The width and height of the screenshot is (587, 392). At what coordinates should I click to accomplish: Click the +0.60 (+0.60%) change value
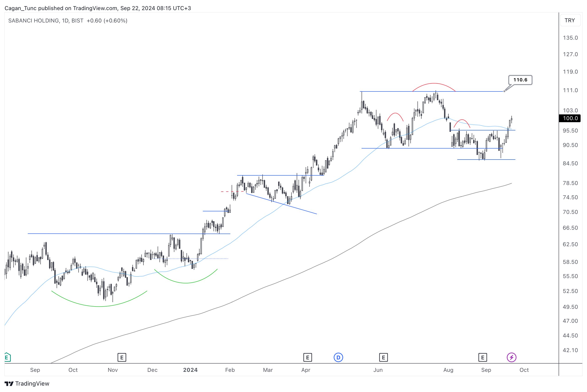coord(107,21)
